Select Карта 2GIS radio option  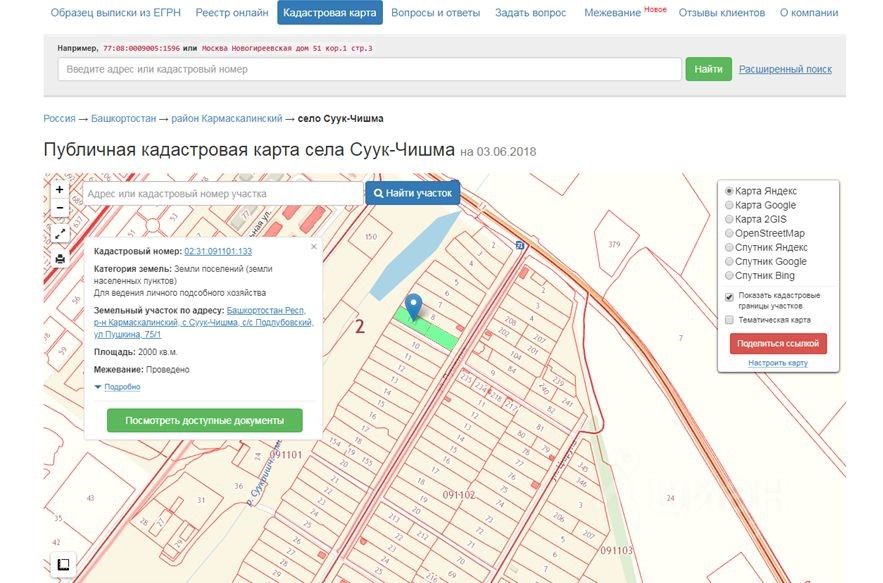[729, 219]
